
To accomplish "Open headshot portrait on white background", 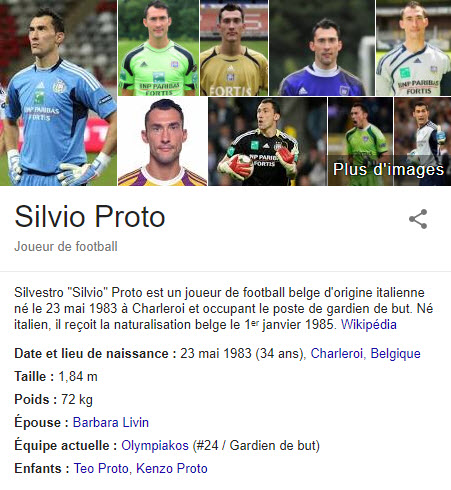I will (x=162, y=141).
